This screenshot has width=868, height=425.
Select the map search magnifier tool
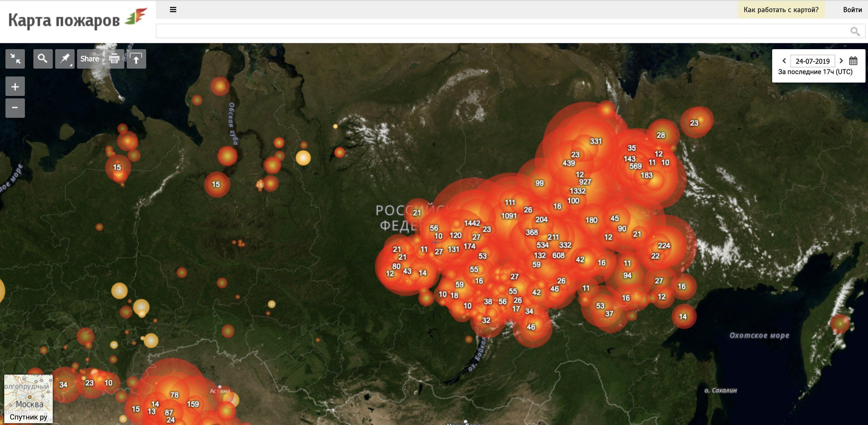click(42, 59)
